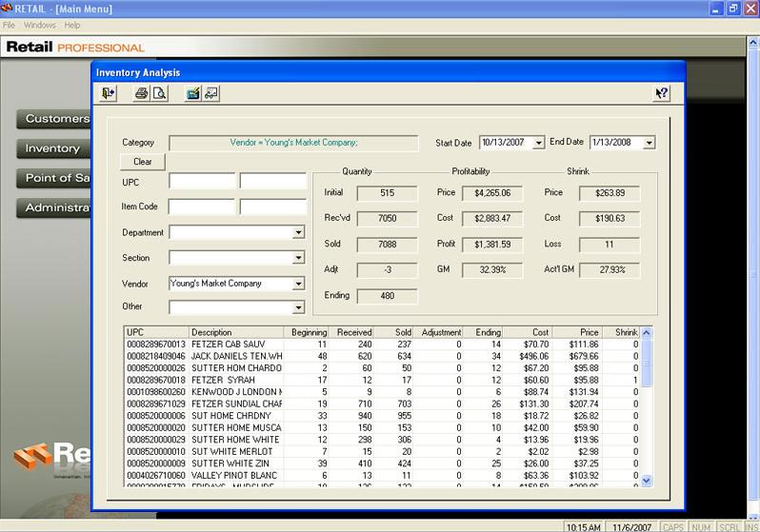Expand the Section dropdown
The width and height of the screenshot is (760, 532).
[x=299, y=258]
